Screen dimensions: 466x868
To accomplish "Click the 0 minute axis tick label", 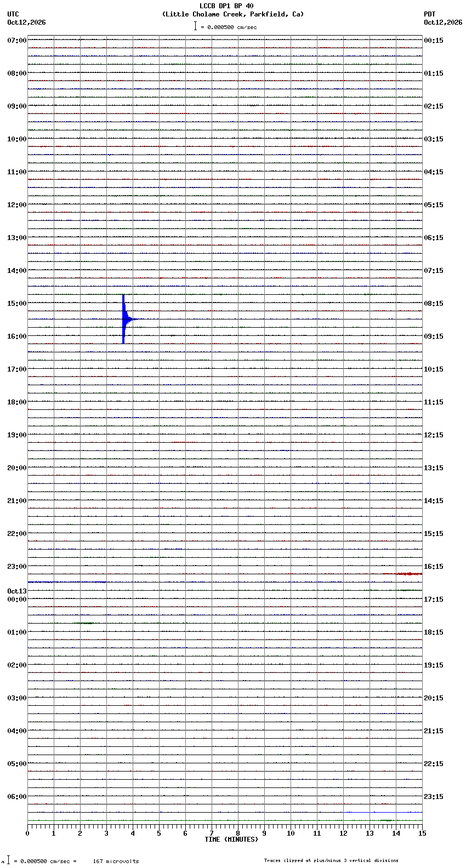I will (x=27, y=833).
